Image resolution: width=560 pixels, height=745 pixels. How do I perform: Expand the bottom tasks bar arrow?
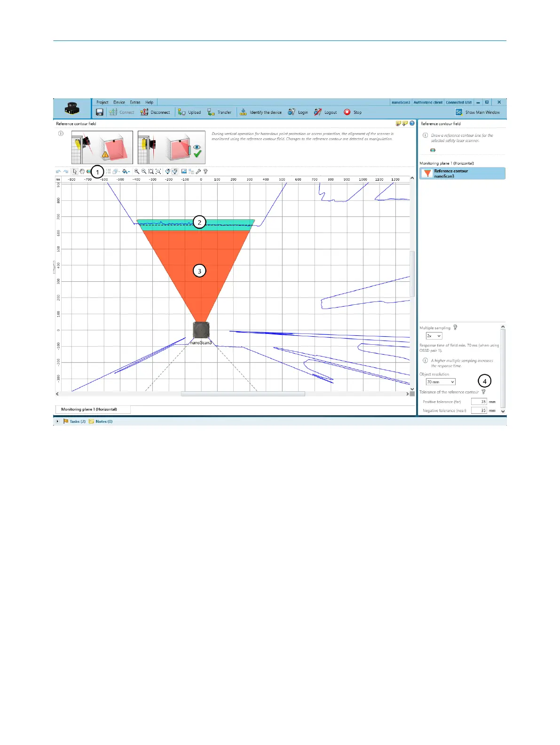pyautogui.click(x=57, y=421)
